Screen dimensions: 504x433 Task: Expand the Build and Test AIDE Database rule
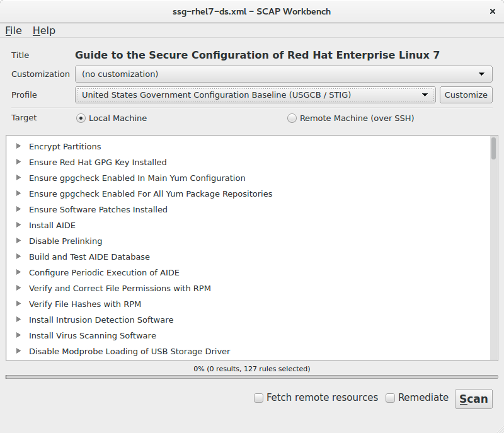(x=18, y=257)
